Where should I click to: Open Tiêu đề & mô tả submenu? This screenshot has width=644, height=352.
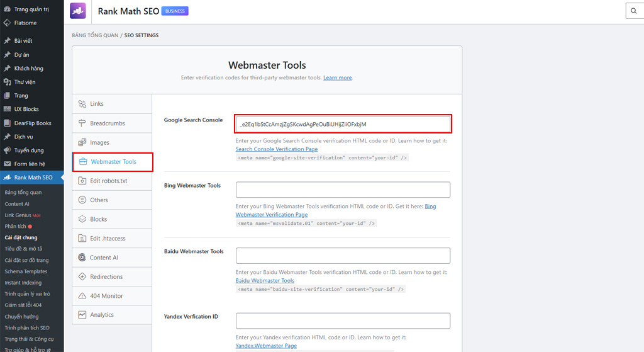[23, 249]
